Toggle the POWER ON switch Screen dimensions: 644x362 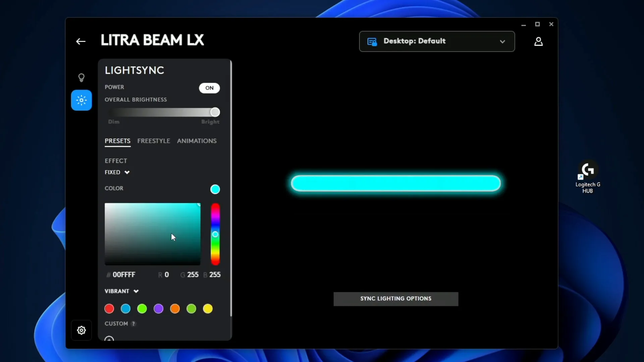pos(209,88)
